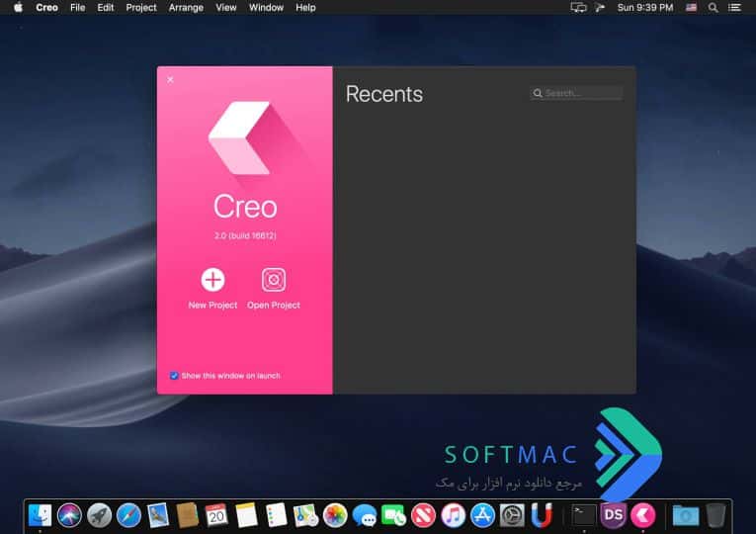Open the Trash in the dock

click(x=716, y=514)
